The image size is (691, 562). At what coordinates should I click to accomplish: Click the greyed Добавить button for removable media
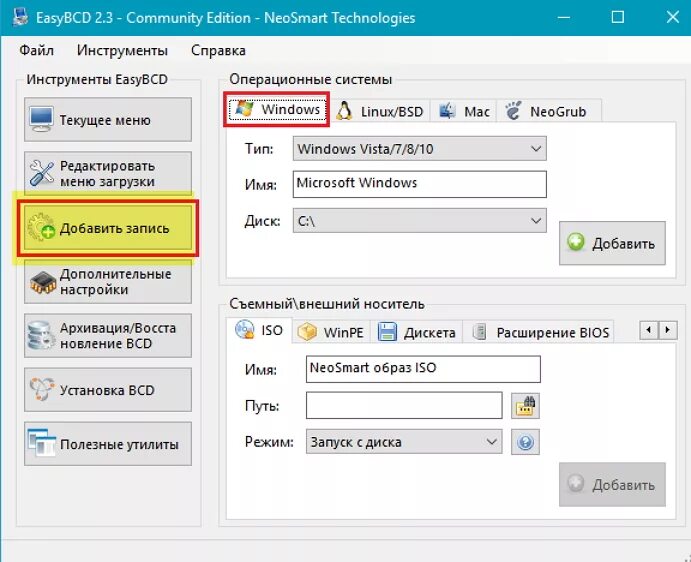612,484
